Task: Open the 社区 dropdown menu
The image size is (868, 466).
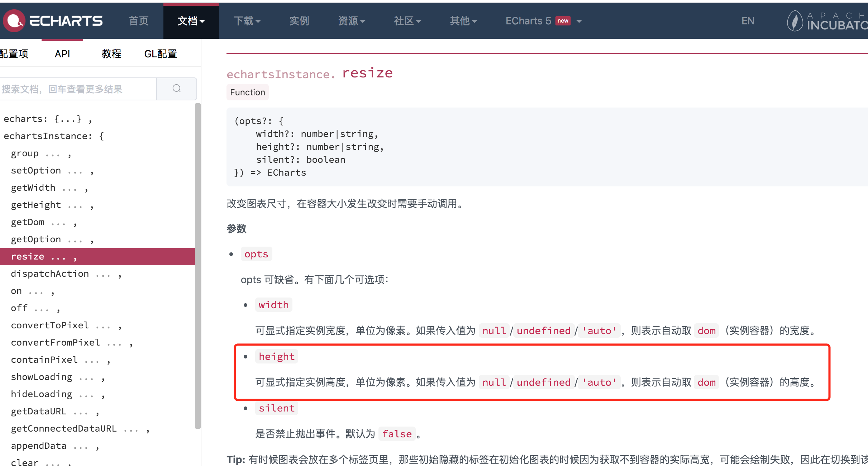Action: (407, 21)
